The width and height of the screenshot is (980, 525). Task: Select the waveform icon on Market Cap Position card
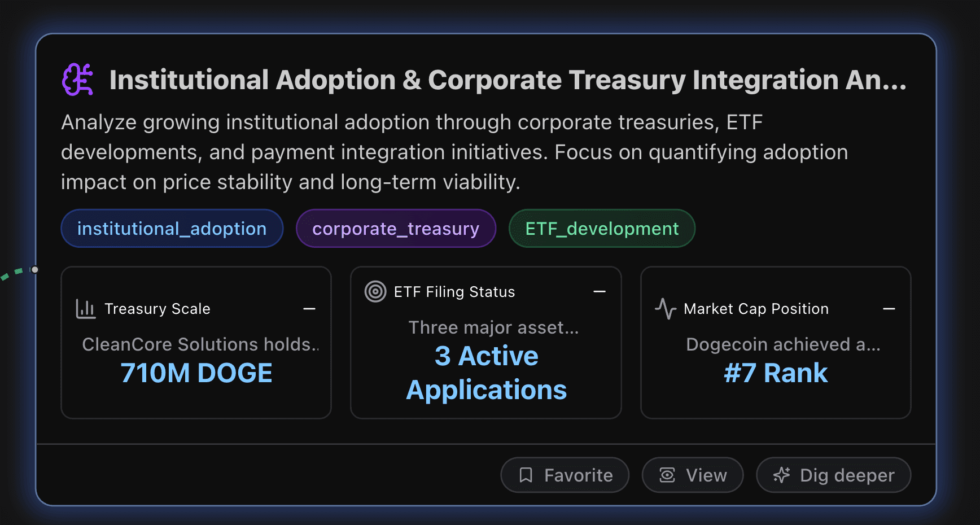pos(666,308)
